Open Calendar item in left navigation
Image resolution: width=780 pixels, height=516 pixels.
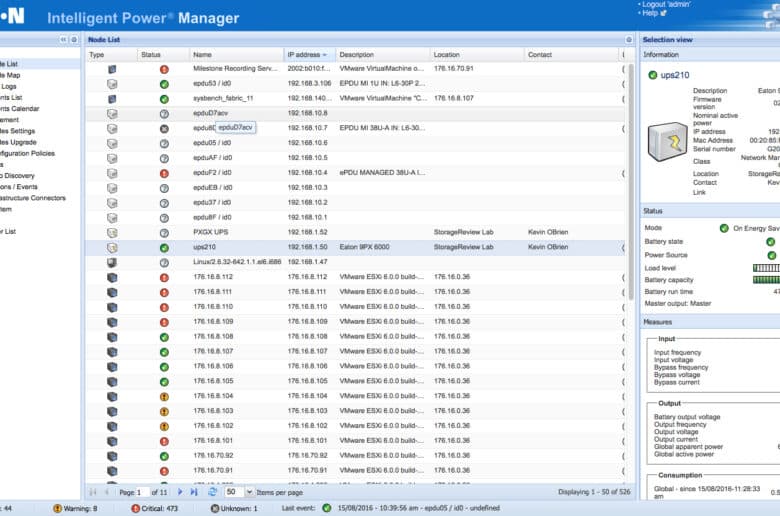pos(19,108)
